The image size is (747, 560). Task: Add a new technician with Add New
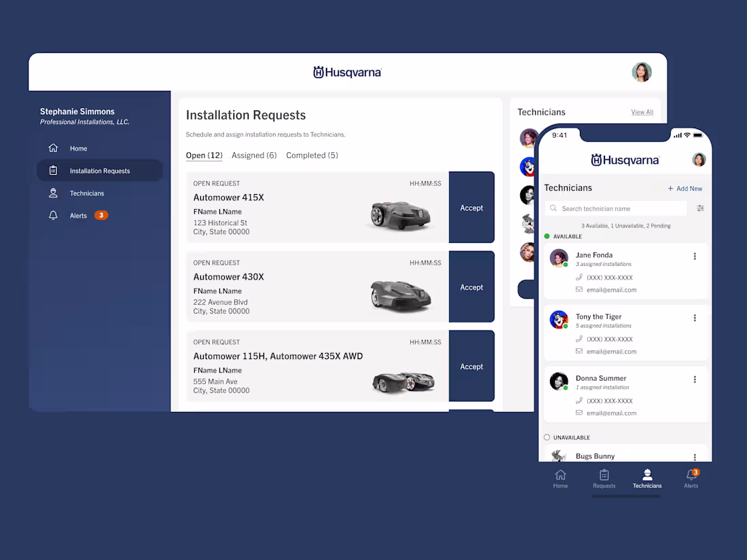click(x=685, y=188)
